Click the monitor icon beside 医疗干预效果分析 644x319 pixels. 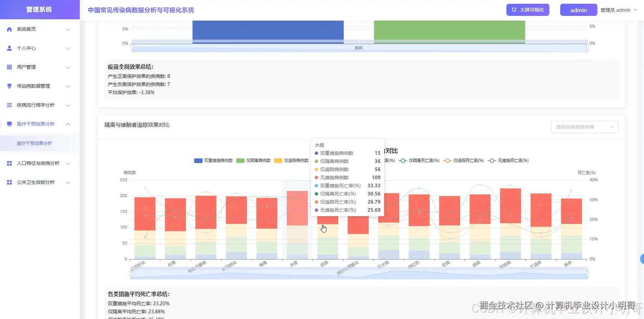(x=9, y=124)
